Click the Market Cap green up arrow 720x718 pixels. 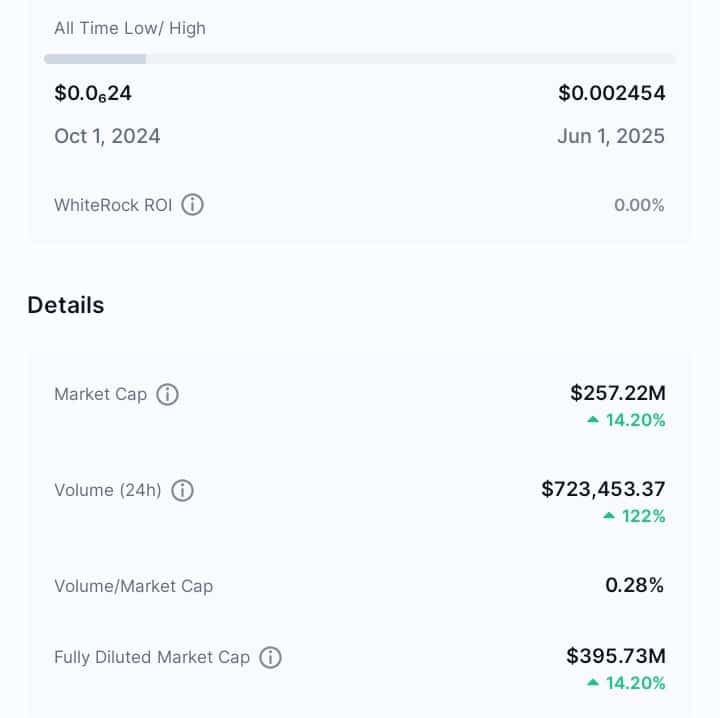(593, 419)
